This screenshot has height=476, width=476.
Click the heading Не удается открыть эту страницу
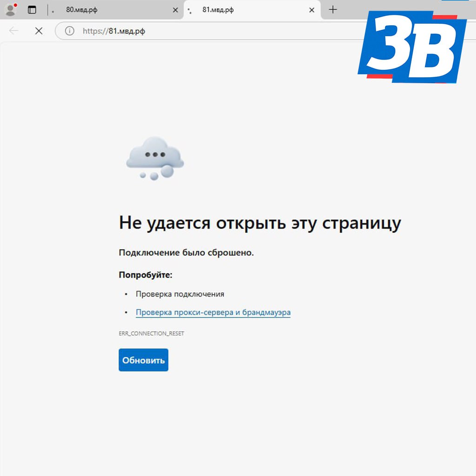point(260,223)
